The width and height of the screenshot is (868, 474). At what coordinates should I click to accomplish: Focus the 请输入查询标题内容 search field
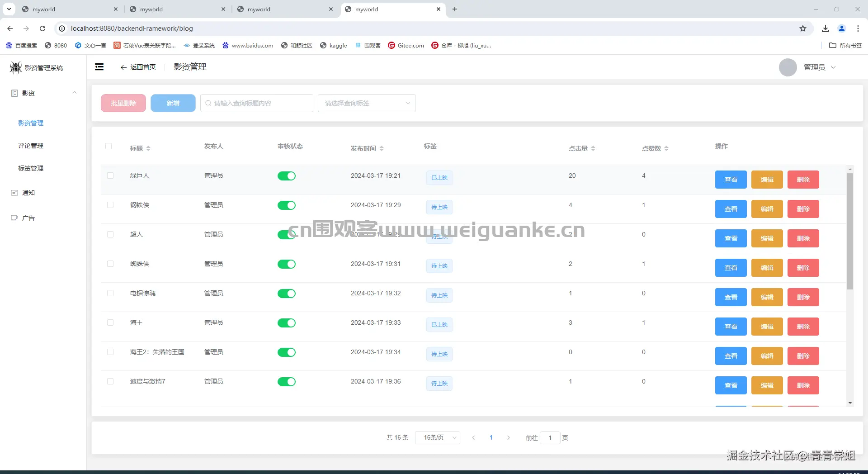tap(257, 103)
